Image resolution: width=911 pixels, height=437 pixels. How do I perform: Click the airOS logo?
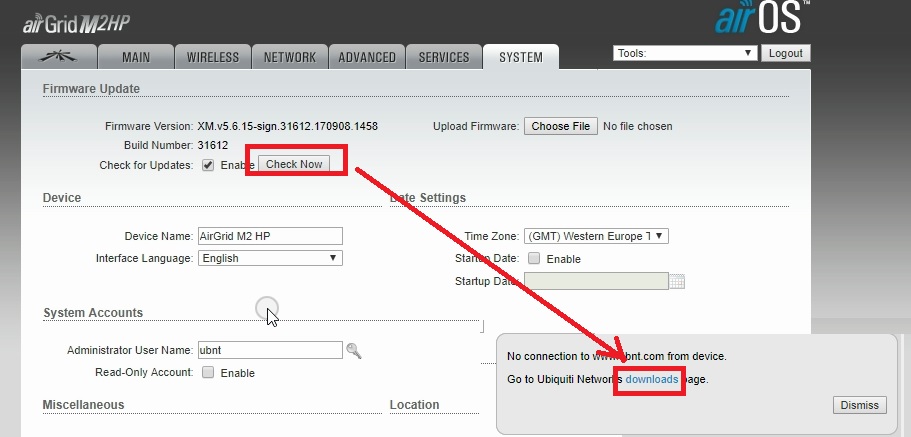pyautogui.click(x=762, y=20)
